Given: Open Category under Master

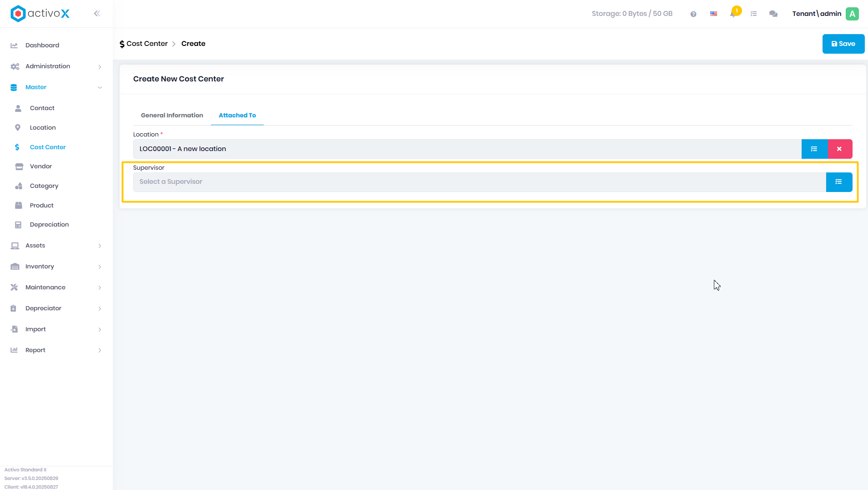Looking at the screenshot, I should coord(44,186).
